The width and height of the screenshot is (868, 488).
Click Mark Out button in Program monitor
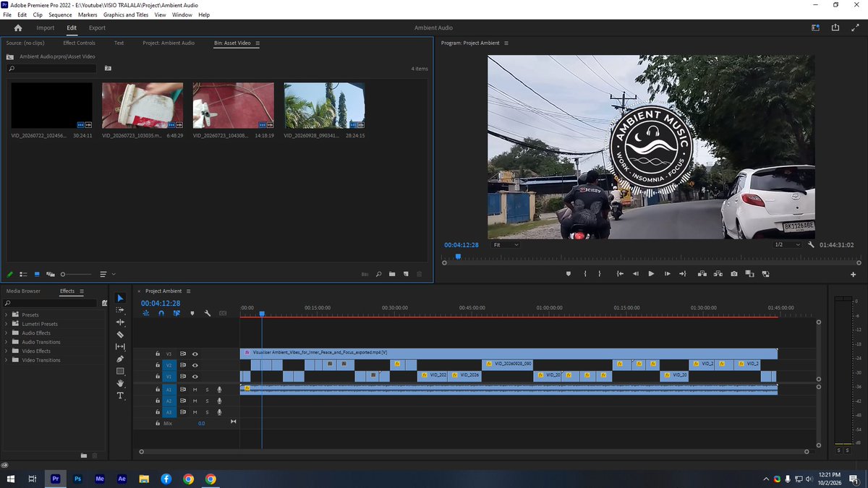(x=600, y=274)
